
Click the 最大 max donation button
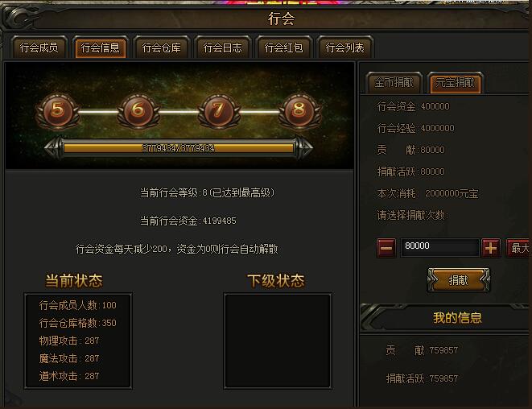tap(518, 248)
